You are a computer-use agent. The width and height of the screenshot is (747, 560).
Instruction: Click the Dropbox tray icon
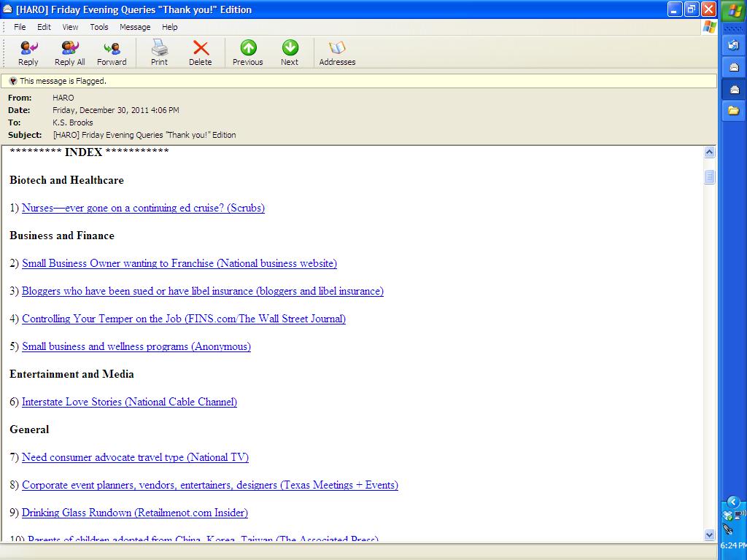pos(727,516)
